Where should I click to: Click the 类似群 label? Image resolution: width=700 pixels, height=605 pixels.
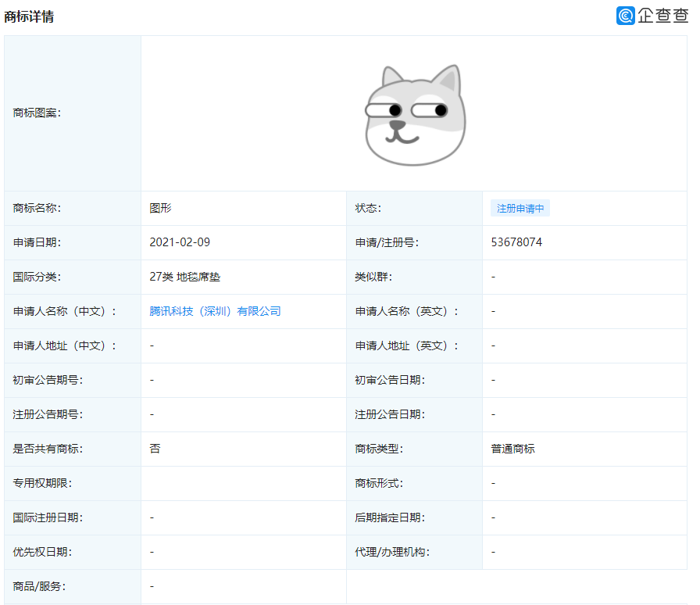[373, 277]
